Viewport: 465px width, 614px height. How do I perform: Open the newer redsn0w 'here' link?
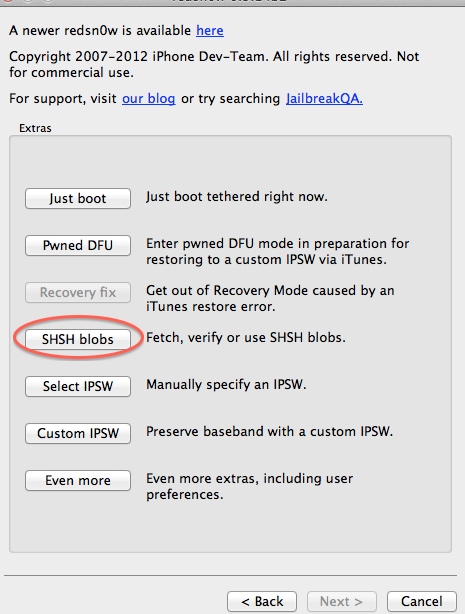(210, 31)
